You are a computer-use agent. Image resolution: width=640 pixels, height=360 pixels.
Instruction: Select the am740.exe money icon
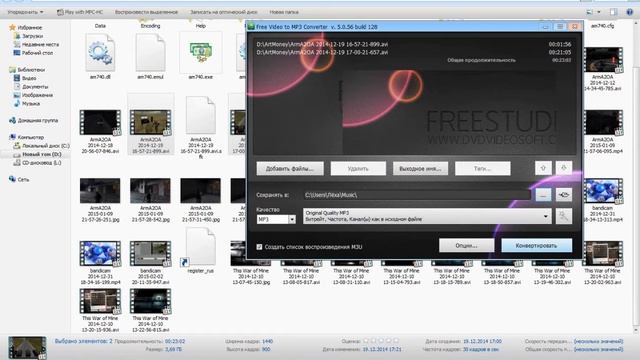tap(200, 53)
